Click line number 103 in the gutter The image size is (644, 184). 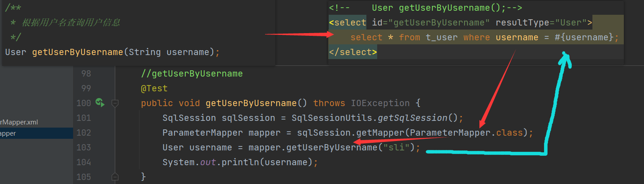coord(84,147)
